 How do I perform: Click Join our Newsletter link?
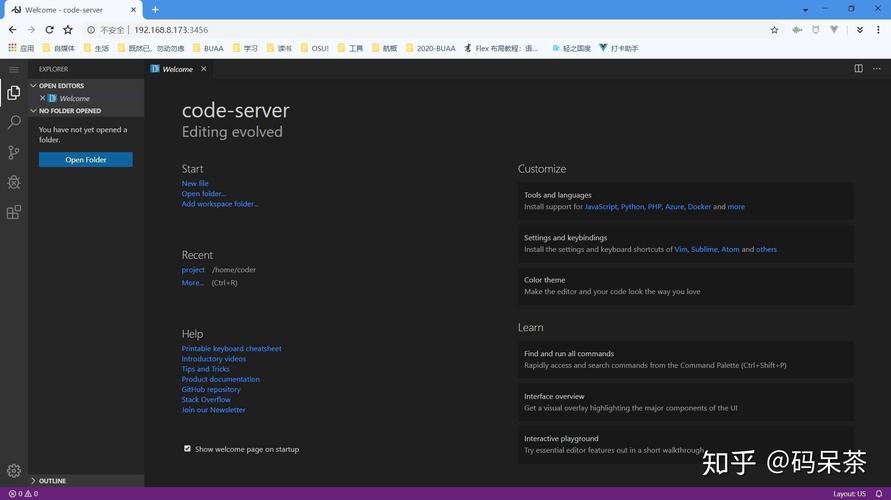click(213, 410)
